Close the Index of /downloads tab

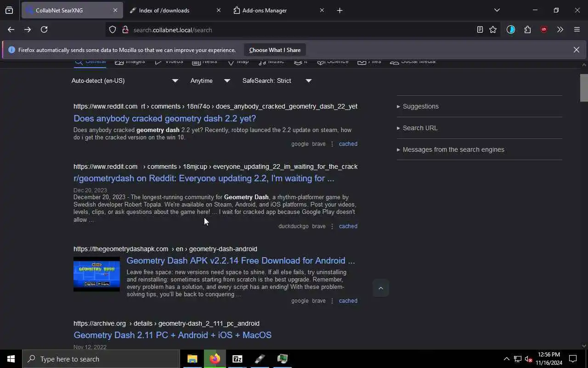(x=218, y=10)
